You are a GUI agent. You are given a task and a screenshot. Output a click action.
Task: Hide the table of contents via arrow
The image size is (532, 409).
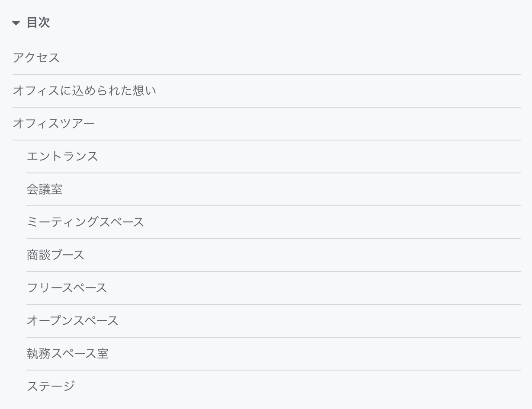(16, 23)
